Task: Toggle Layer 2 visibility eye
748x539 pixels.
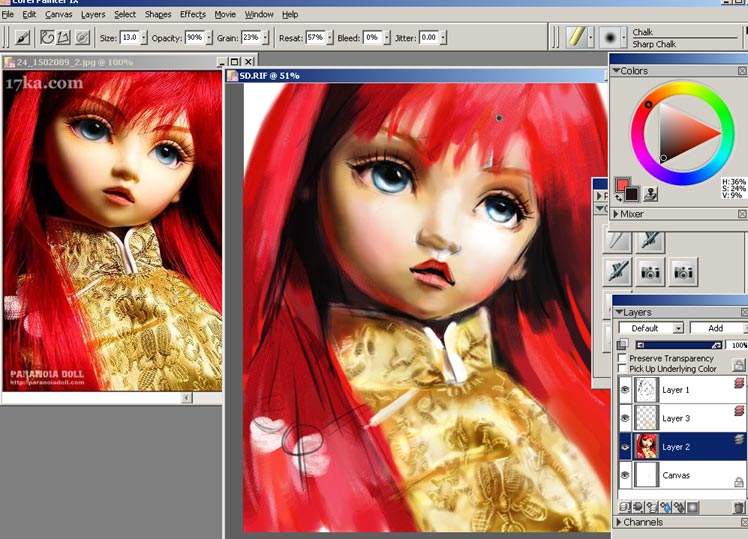Action: (x=625, y=447)
